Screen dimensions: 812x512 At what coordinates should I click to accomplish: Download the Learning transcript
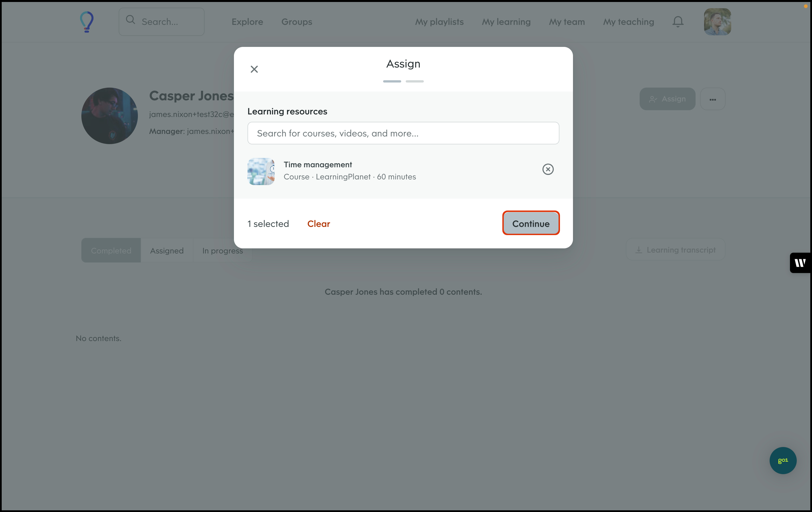coord(676,250)
